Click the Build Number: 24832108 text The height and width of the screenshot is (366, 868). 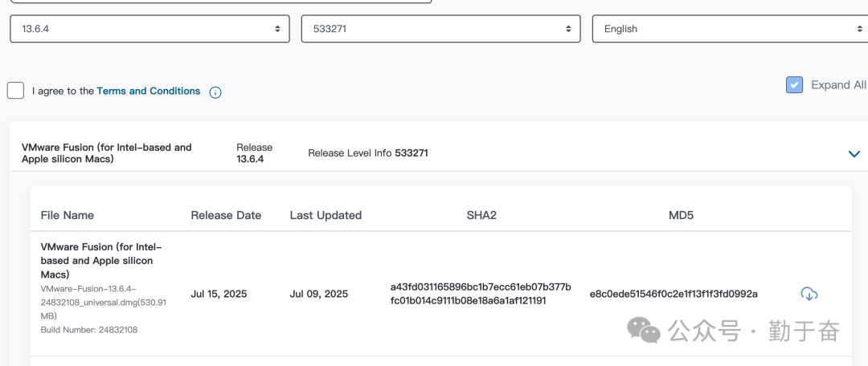click(89, 330)
